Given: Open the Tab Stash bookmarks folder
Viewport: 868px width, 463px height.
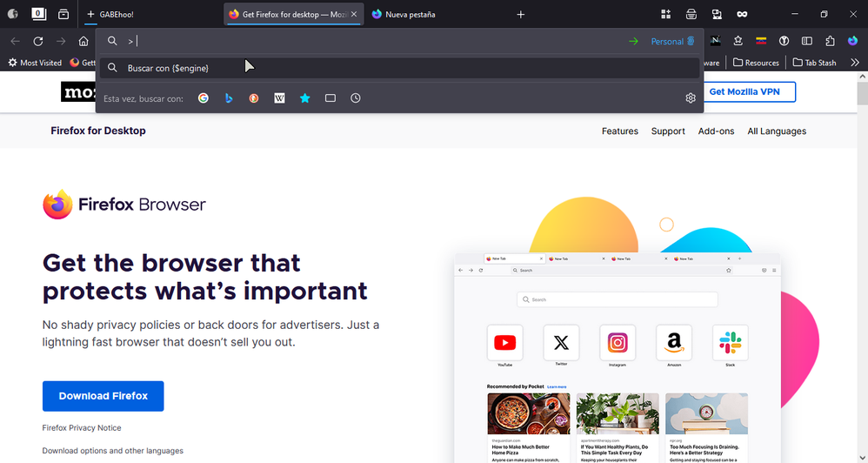Looking at the screenshot, I should (814, 63).
